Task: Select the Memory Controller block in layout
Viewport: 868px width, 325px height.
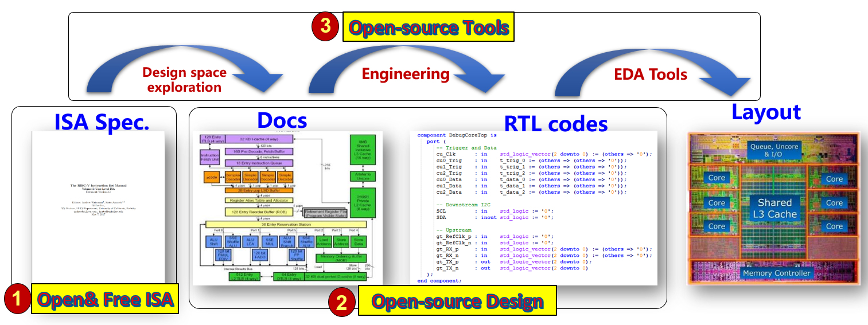Action: pyautogui.click(x=777, y=273)
